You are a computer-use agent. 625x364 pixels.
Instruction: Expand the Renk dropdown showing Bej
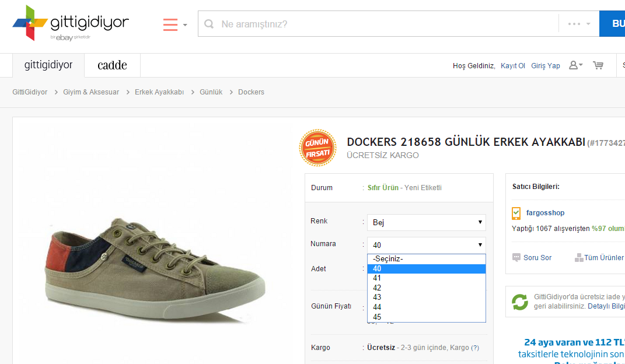(x=426, y=222)
